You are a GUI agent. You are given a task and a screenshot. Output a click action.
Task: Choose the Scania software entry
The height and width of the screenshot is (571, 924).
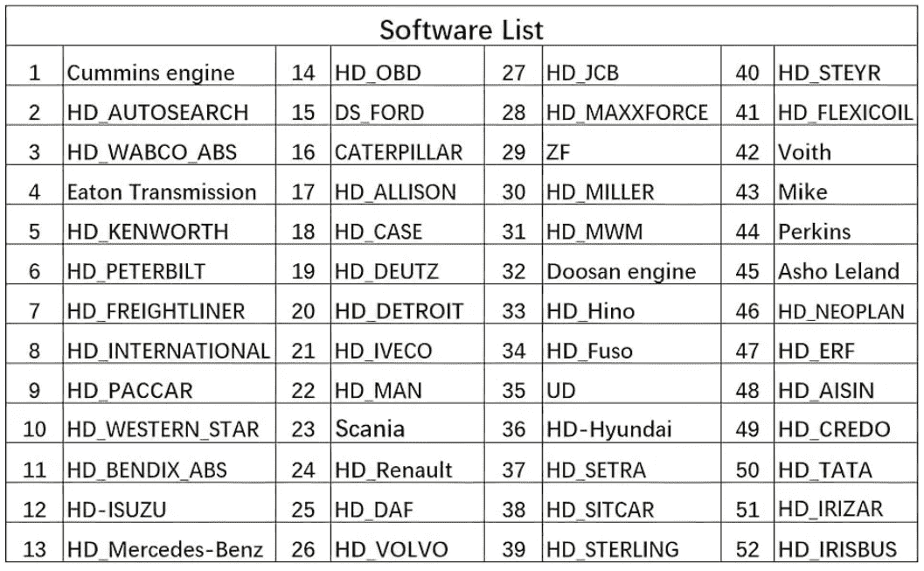coord(370,429)
